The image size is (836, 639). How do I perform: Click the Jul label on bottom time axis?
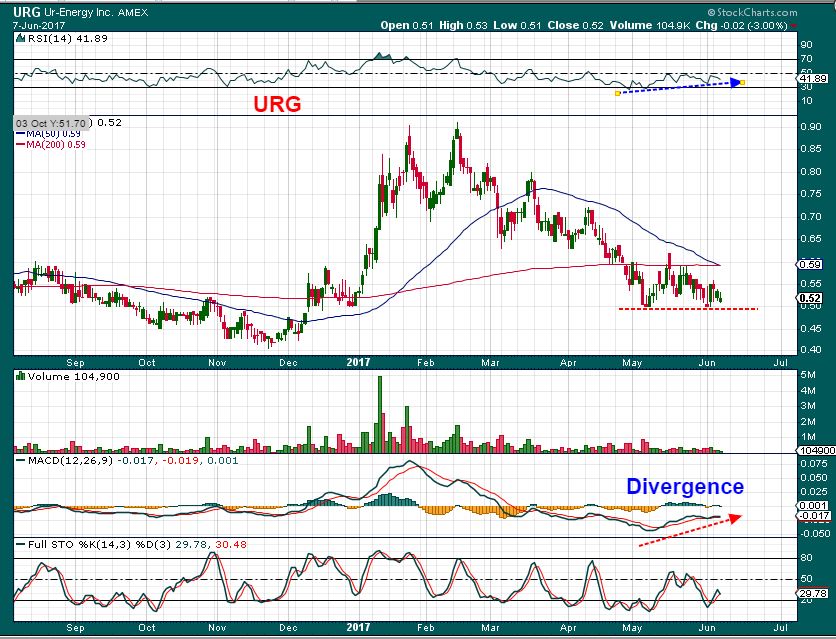781,627
